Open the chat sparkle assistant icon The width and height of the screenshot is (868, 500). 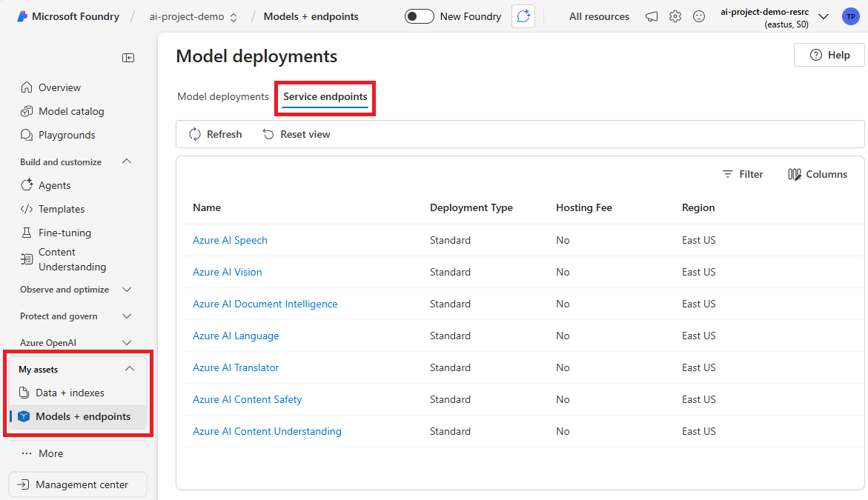(x=523, y=16)
